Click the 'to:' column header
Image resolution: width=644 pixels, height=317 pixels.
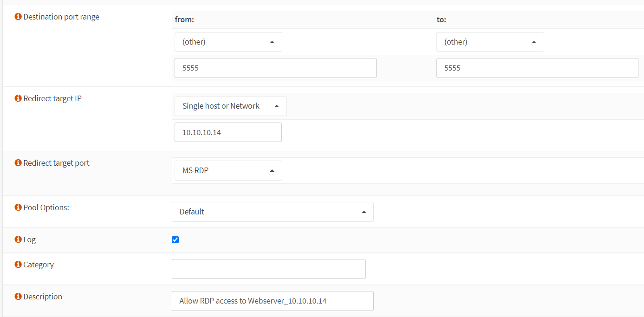click(x=441, y=19)
